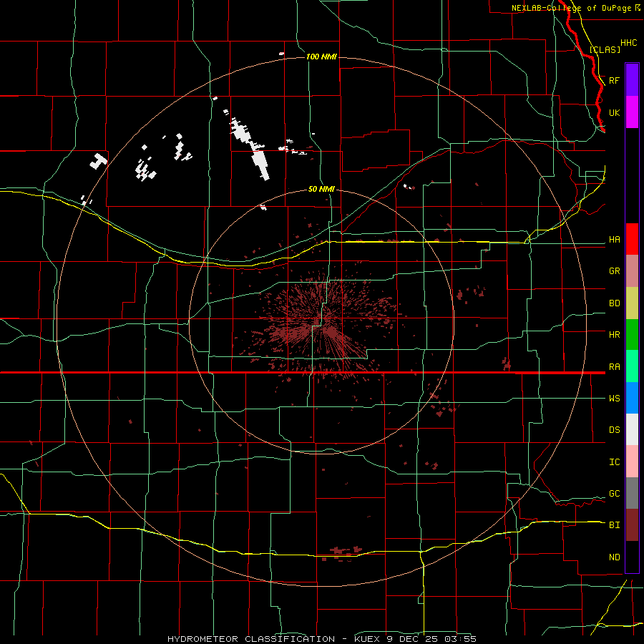Select the GR pink-brown legend swatch

click(632, 271)
